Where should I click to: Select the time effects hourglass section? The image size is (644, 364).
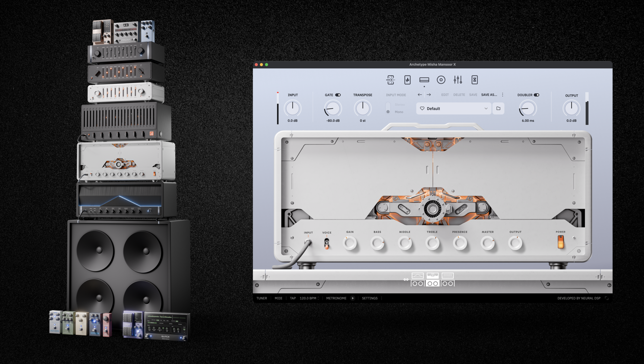(x=474, y=80)
